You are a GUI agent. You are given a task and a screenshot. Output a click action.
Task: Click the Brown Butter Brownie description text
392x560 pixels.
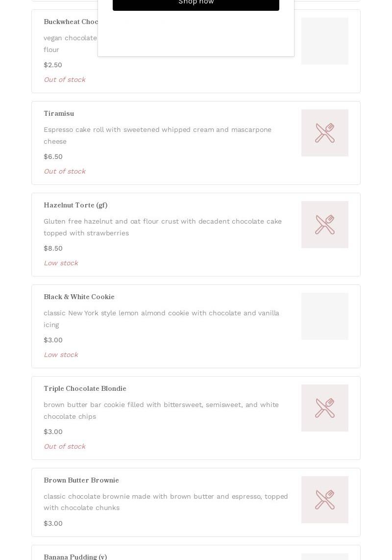[x=166, y=502]
